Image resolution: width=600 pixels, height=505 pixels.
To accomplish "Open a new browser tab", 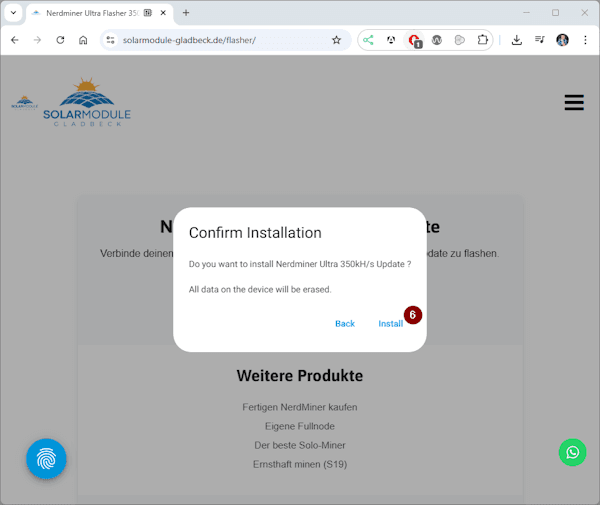I will click(x=186, y=13).
